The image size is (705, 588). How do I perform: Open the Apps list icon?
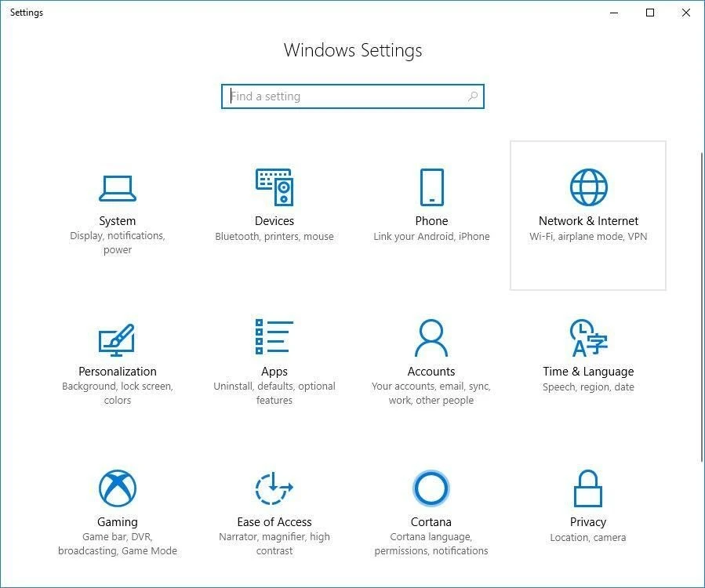tap(274, 337)
